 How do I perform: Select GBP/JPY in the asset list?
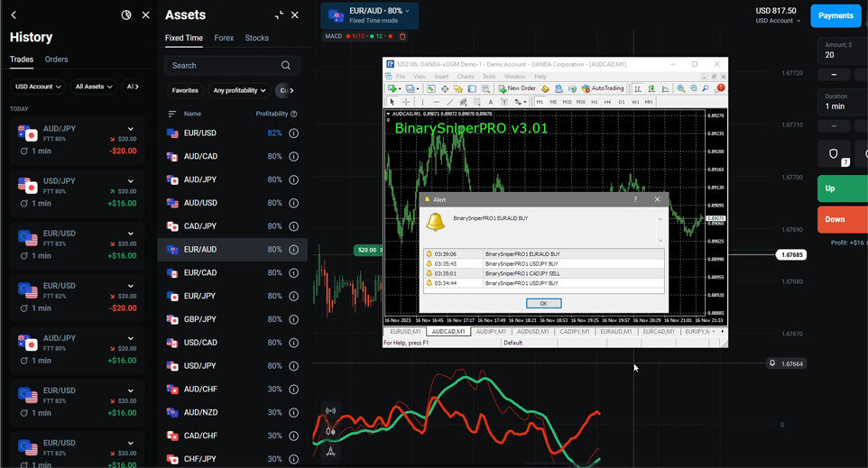click(233, 319)
